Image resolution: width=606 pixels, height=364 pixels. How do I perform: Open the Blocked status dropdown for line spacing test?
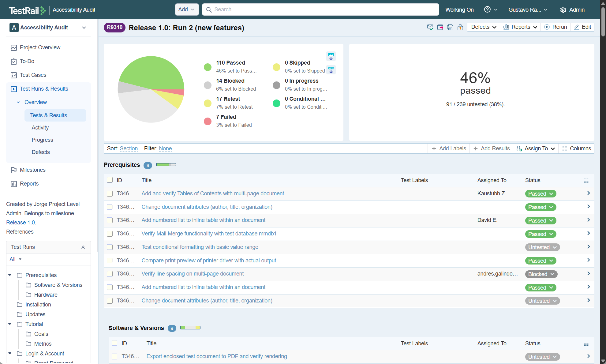(x=541, y=274)
